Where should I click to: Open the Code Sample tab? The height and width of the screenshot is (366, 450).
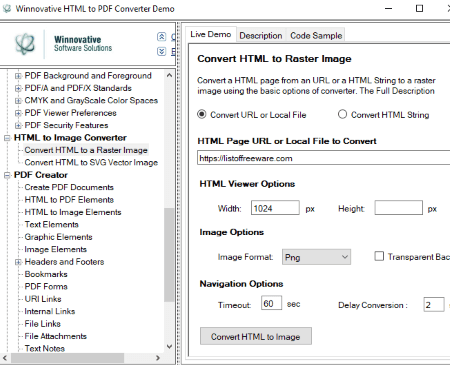click(316, 35)
